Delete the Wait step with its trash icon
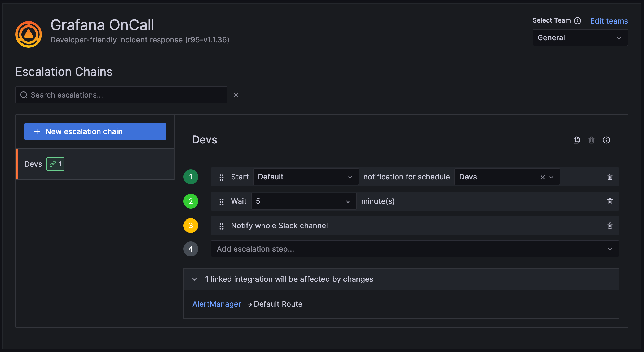The height and width of the screenshot is (352, 644). point(610,201)
